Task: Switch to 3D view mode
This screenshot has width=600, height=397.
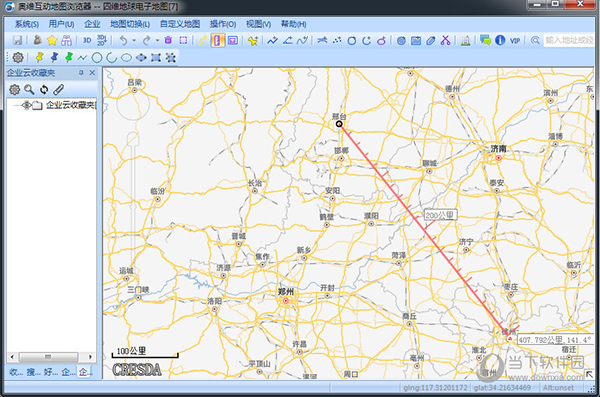Action: [x=87, y=40]
